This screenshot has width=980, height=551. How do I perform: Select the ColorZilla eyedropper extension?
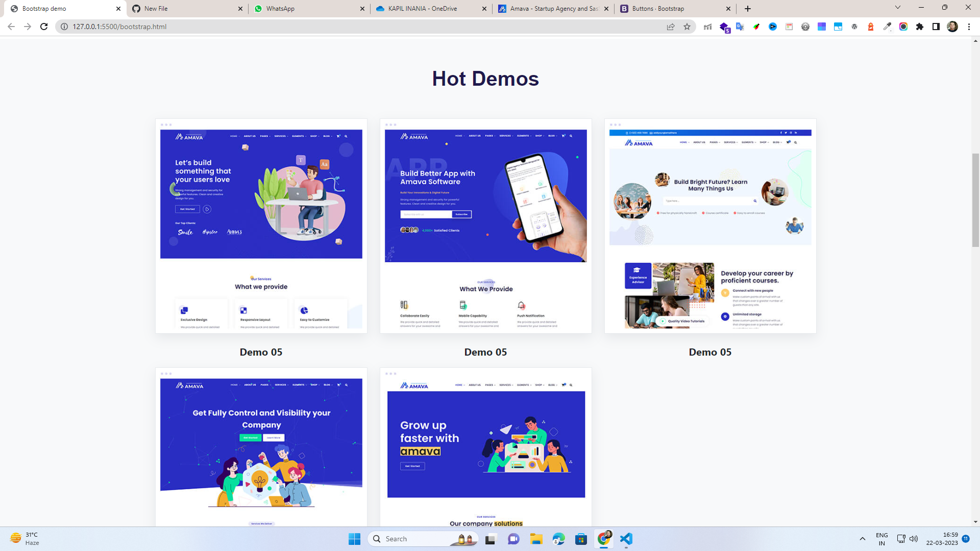887,27
